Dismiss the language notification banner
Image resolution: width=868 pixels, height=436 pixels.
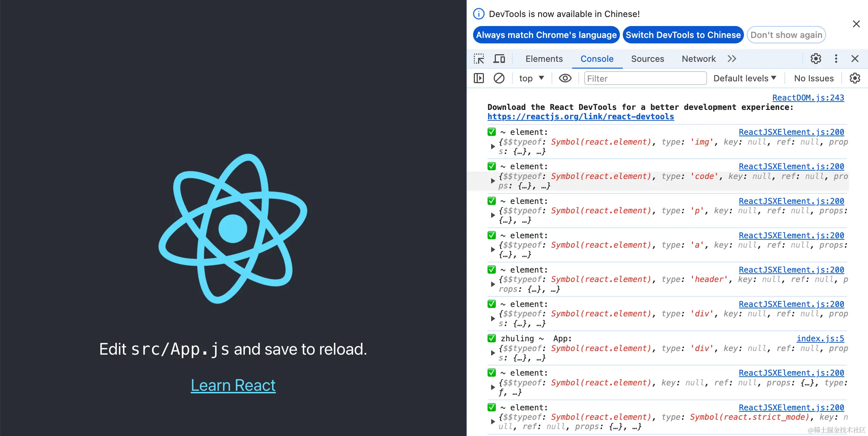pos(856,24)
